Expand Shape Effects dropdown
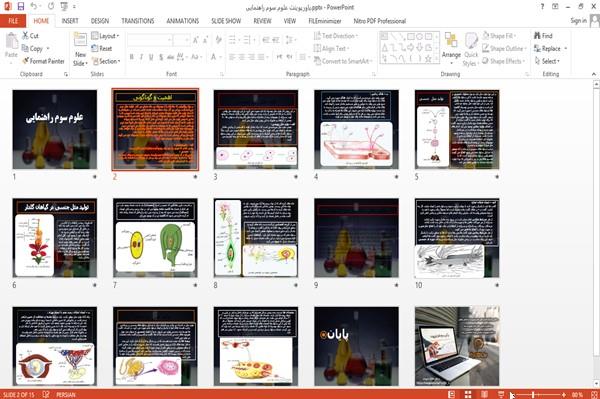The image size is (600, 399). pos(504,61)
